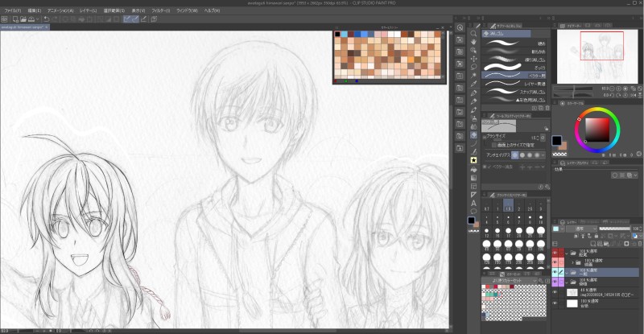Select the Eraser tool in the toolbox
Image resolution: width=644 pixels, height=334 pixels.
pyautogui.click(x=473, y=135)
